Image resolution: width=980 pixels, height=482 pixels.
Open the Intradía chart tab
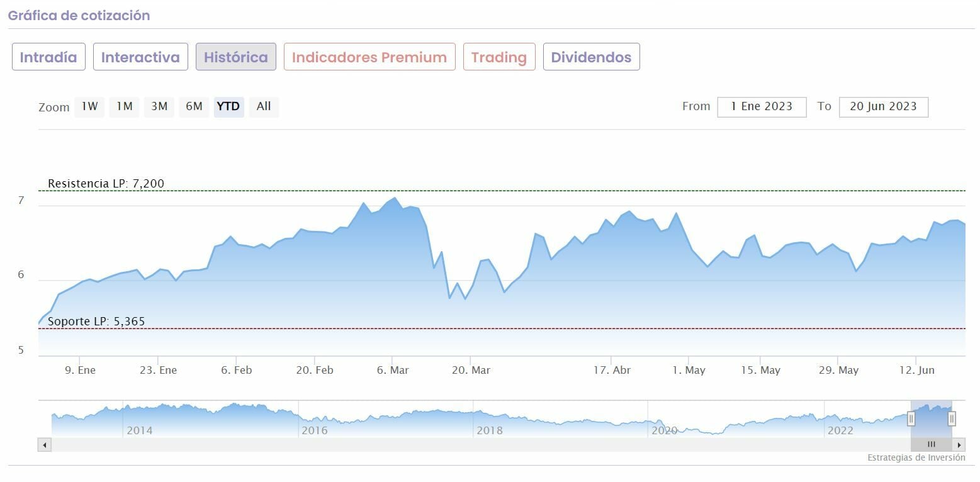point(48,57)
